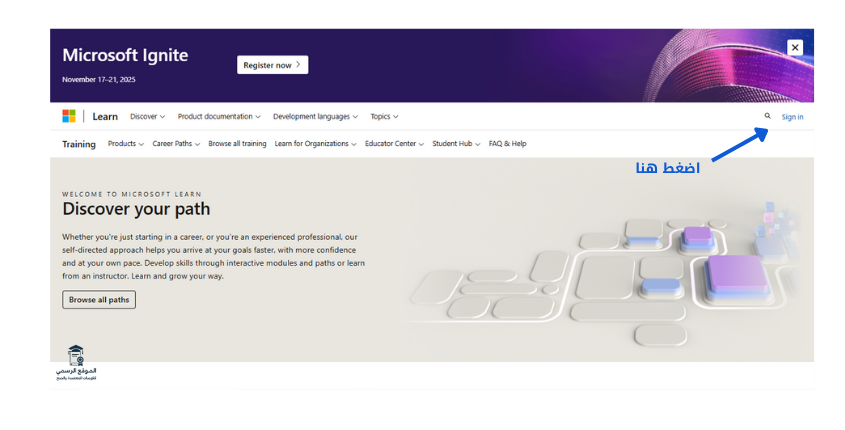Screen dimensions: 845x430
Task: Click the Browse all paths button
Action: (x=99, y=300)
